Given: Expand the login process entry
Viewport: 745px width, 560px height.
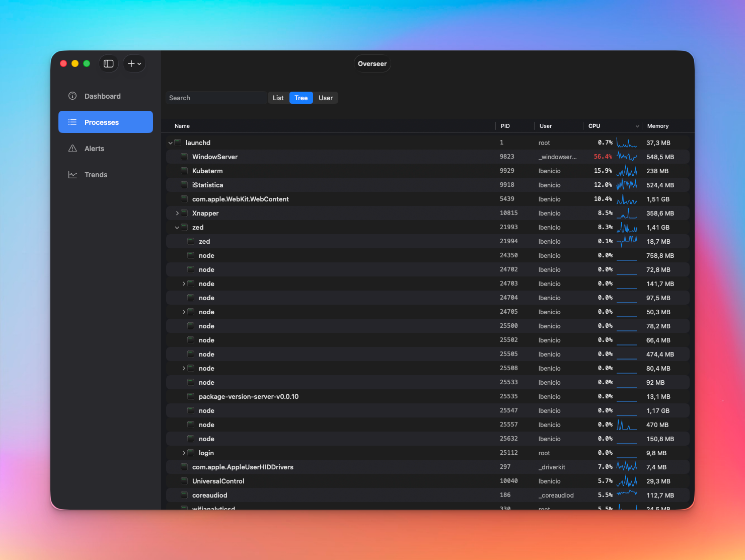Looking at the screenshot, I should pos(183,453).
